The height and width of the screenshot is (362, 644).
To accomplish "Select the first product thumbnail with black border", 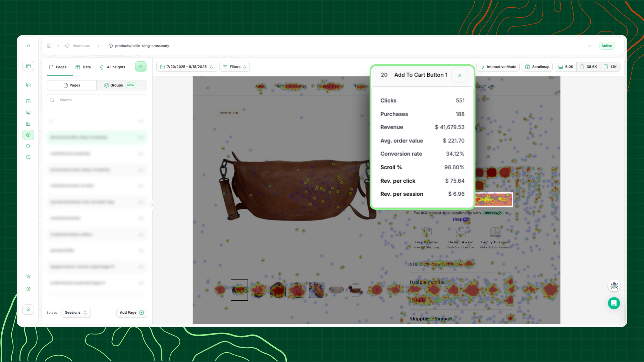I will [239, 290].
